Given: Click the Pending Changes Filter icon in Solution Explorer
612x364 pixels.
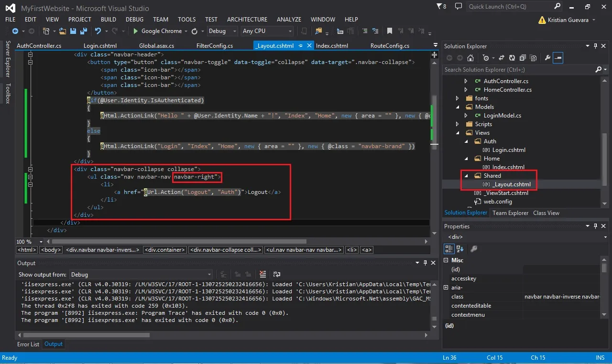Looking at the screenshot, I should (486, 58).
